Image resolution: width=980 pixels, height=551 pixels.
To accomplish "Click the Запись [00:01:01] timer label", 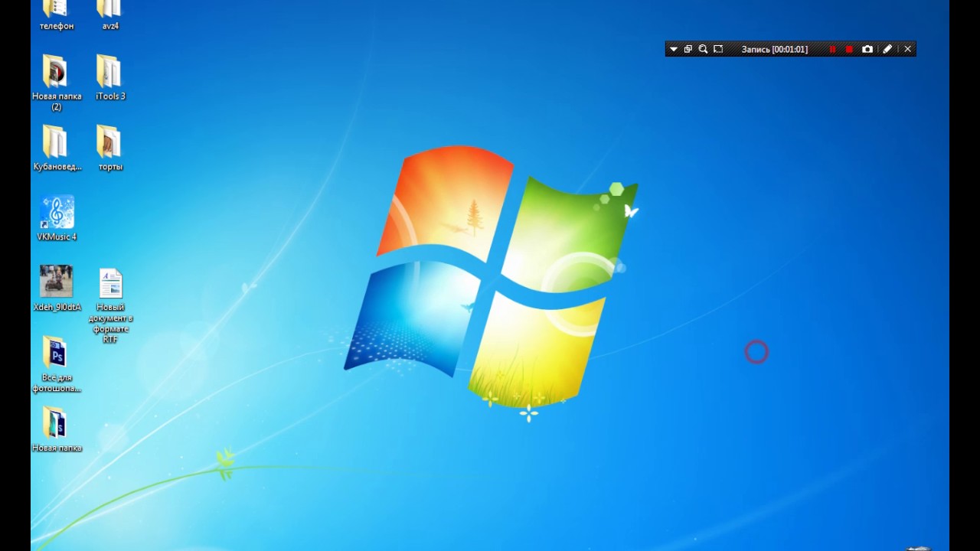I will point(775,49).
